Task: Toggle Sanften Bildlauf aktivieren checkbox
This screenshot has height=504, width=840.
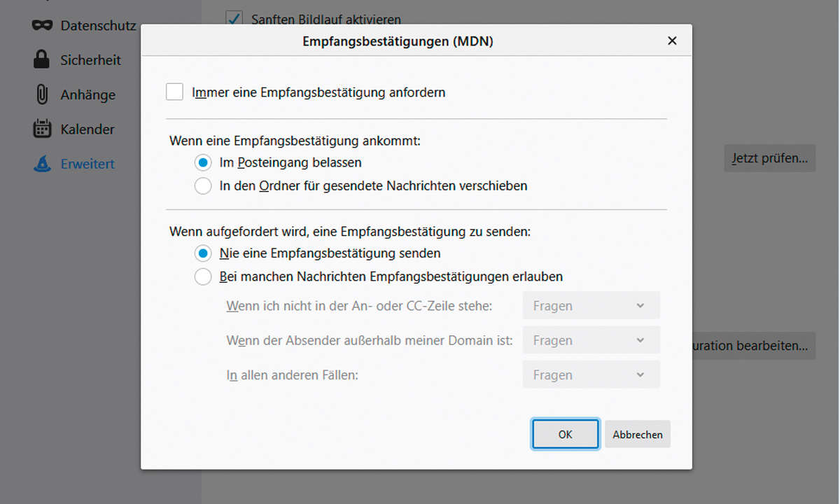Action: coord(234,19)
